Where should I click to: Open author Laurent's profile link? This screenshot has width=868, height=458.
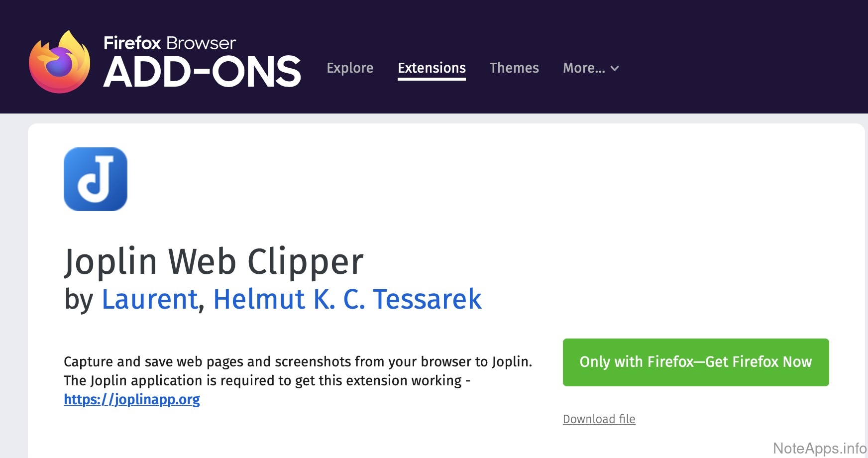point(150,299)
